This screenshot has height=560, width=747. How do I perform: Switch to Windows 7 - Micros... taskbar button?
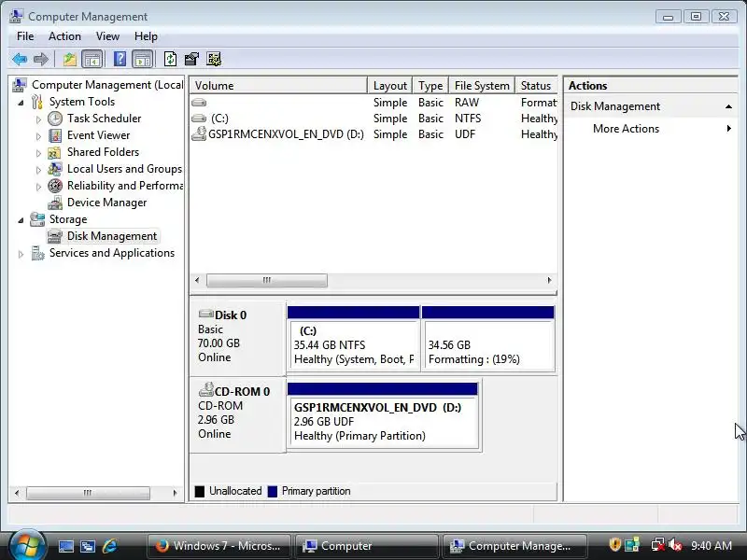point(220,546)
